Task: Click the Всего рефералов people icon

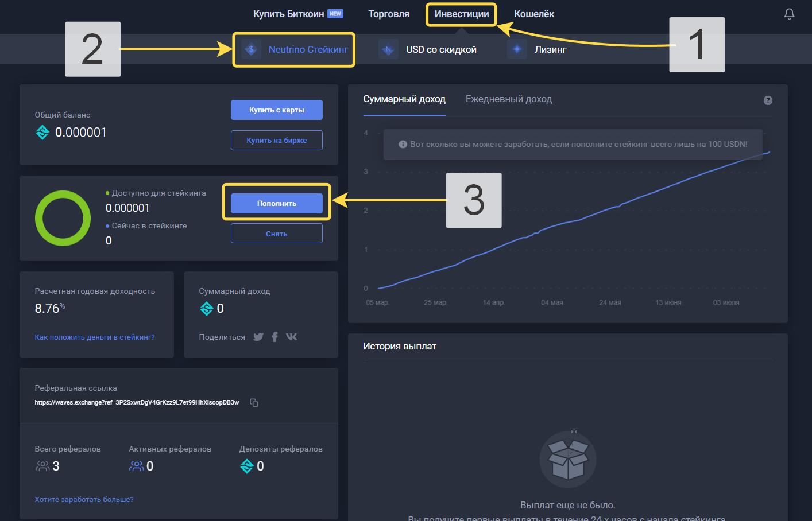Action: pos(42,466)
